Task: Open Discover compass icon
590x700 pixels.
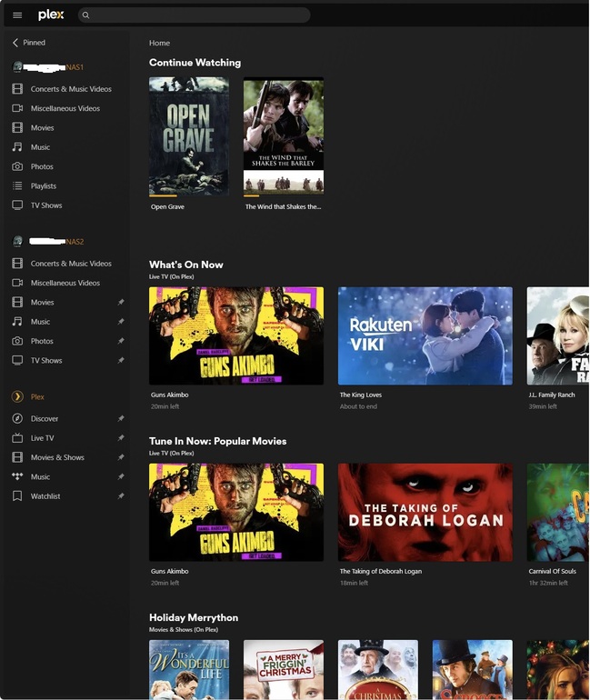Action: tap(17, 419)
